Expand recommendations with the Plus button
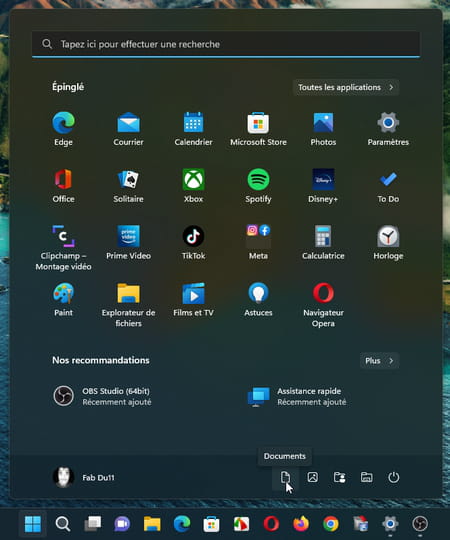The height and width of the screenshot is (540, 450). tap(379, 361)
